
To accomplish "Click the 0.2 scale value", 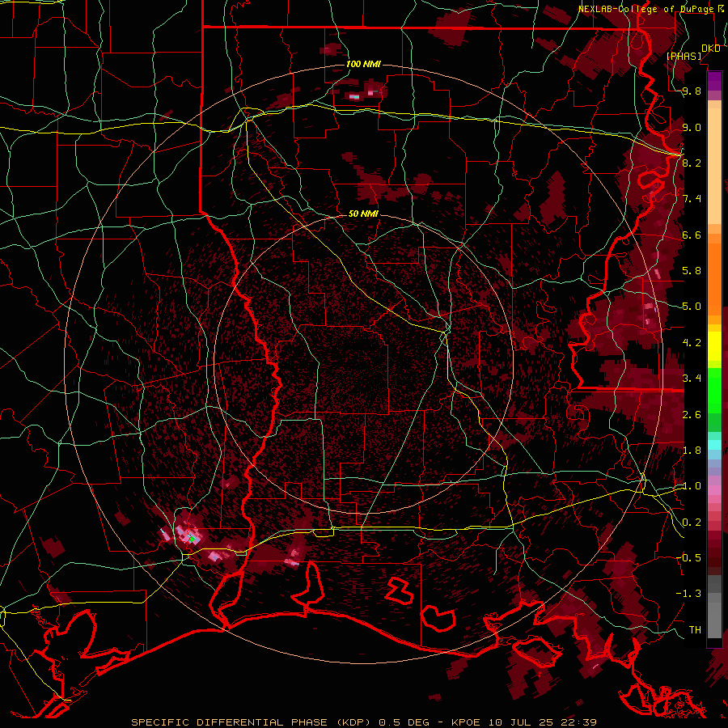I will pyautogui.click(x=692, y=523).
